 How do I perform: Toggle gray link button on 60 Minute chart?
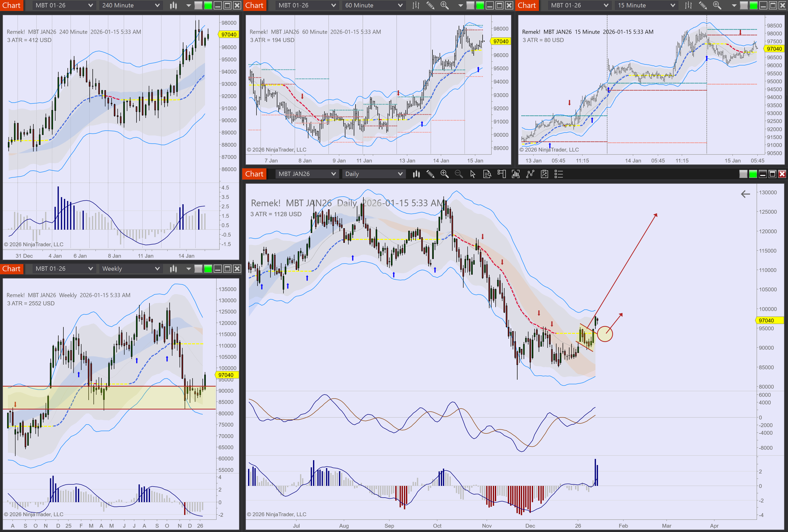point(470,5)
